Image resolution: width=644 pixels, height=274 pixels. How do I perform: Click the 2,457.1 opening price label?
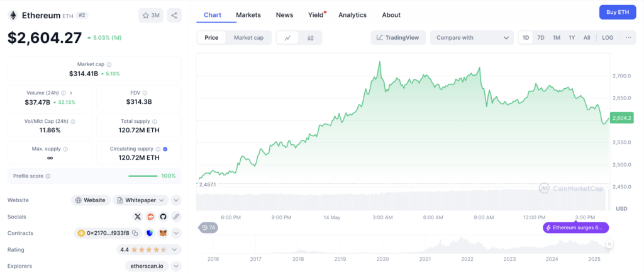coord(207,185)
